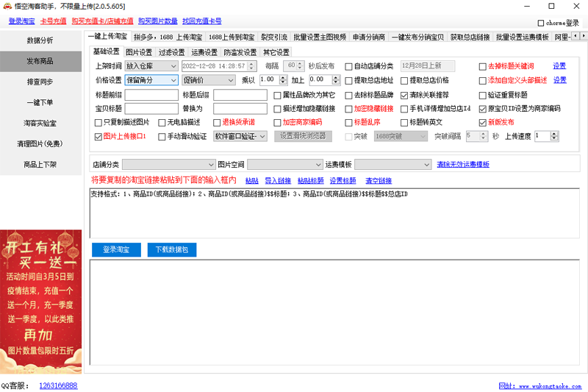Click the app logo icon in title bar

tap(7, 6)
